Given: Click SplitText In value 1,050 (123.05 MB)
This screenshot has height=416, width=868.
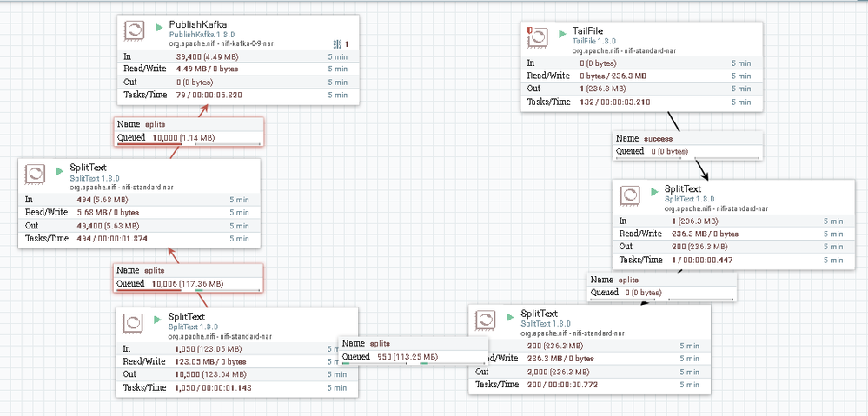Looking at the screenshot, I should pyautogui.click(x=209, y=349).
